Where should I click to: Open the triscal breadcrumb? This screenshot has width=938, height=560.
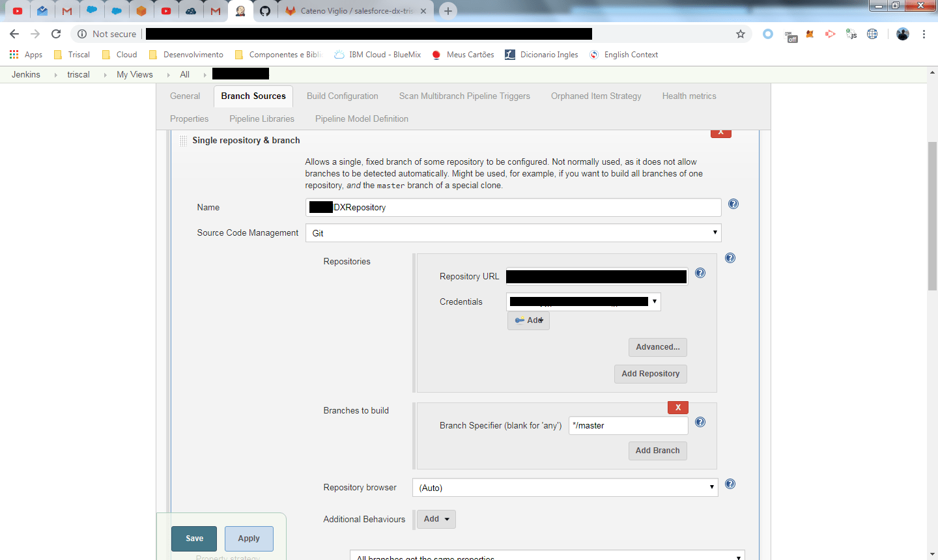coord(78,74)
